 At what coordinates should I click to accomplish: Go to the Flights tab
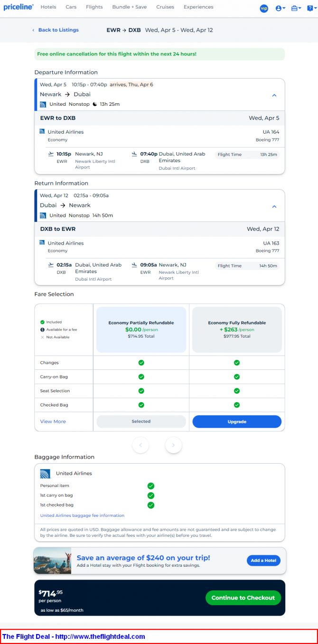pyautogui.click(x=94, y=7)
